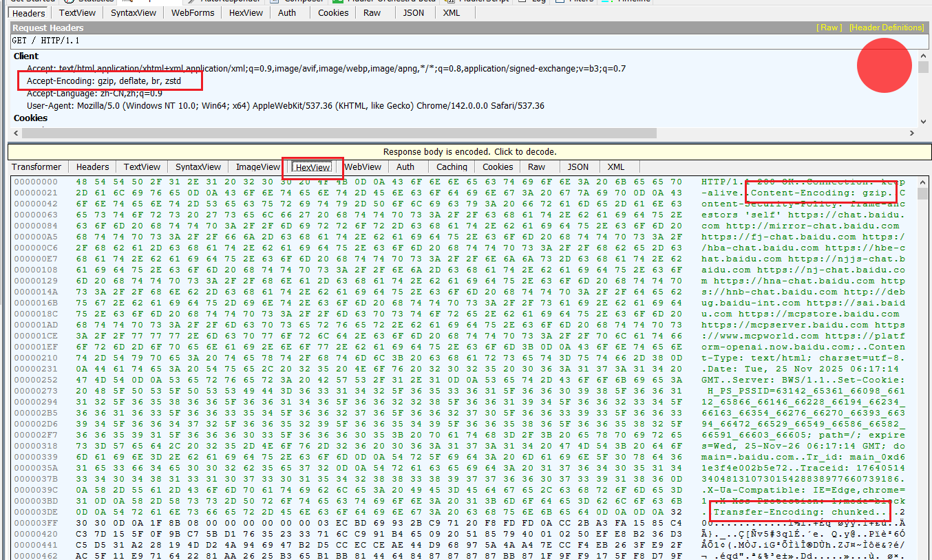Show the response Caching tab
This screenshot has width=932, height=560.
(x=452, y=166)
